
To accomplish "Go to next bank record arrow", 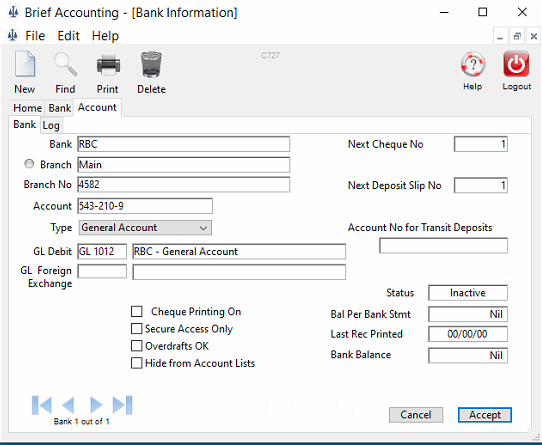I will pos(96,405).
